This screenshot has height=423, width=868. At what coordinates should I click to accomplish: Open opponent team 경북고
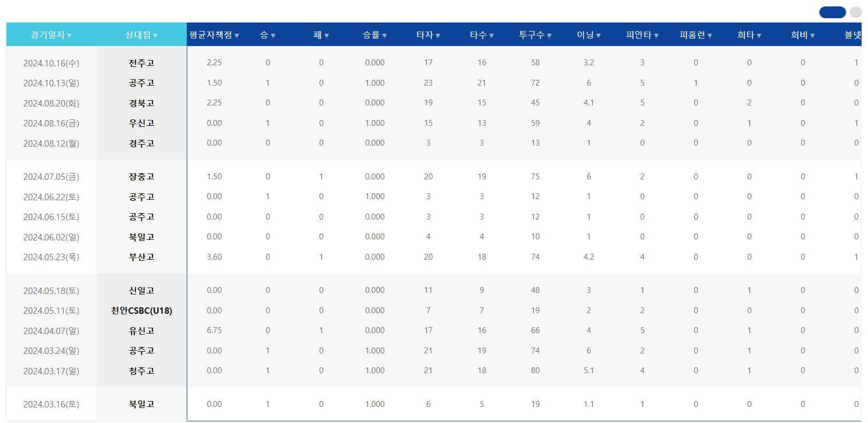(142, 103)
